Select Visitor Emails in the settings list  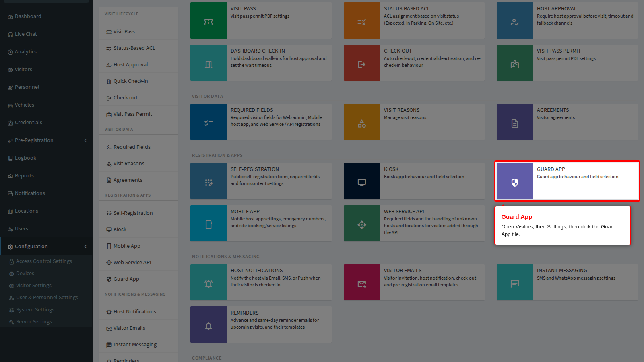click(138, 328)
